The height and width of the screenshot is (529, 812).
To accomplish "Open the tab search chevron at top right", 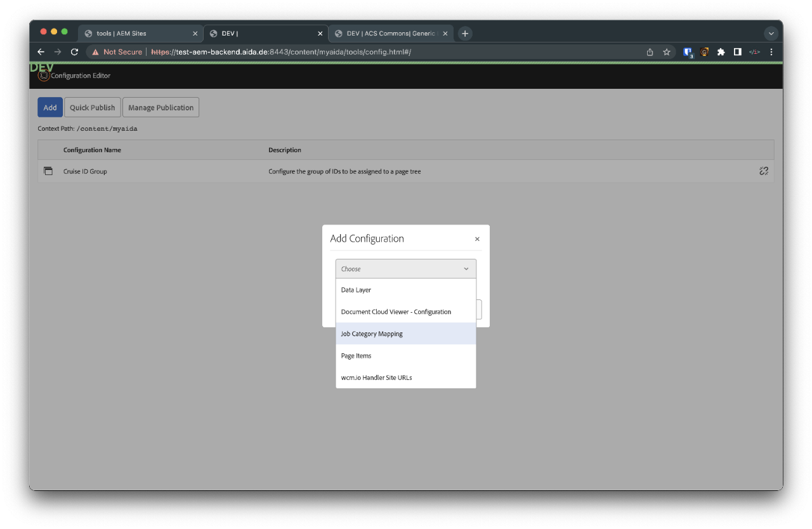I will click(x=771, y=33).
